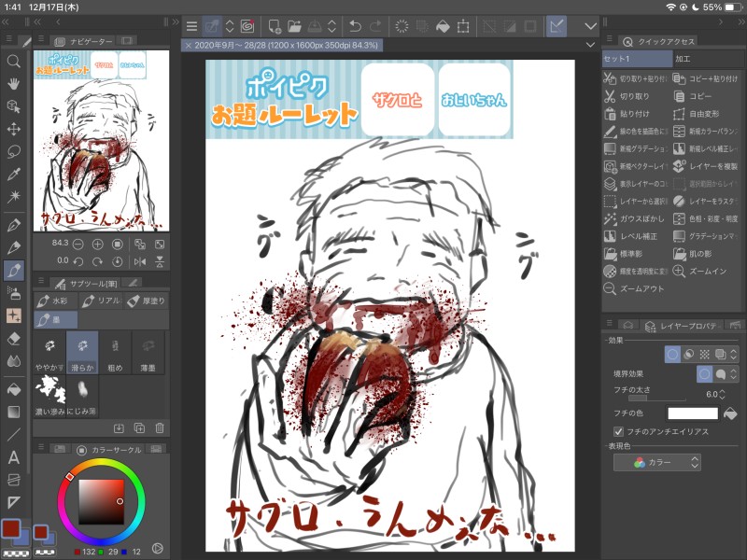Open stepper next to Clip Studio icon
Viewport: 747px width, 560px height.
point(230,26)
